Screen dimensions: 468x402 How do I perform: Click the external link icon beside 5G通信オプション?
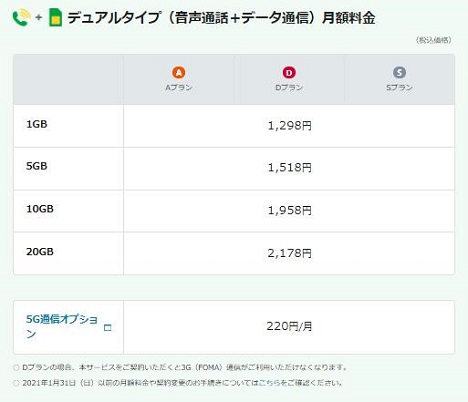coord(108,328)
